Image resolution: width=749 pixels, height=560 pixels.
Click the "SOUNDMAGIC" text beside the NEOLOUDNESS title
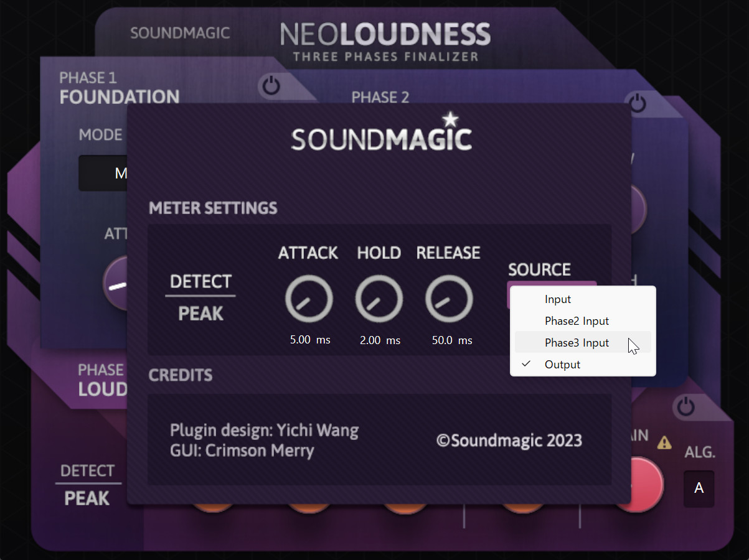180,33
